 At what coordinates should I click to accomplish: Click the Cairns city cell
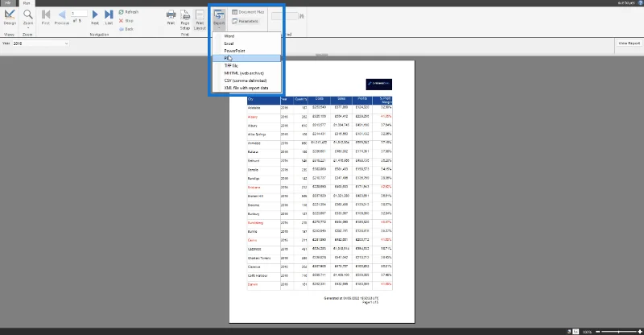tap(264, 240)
